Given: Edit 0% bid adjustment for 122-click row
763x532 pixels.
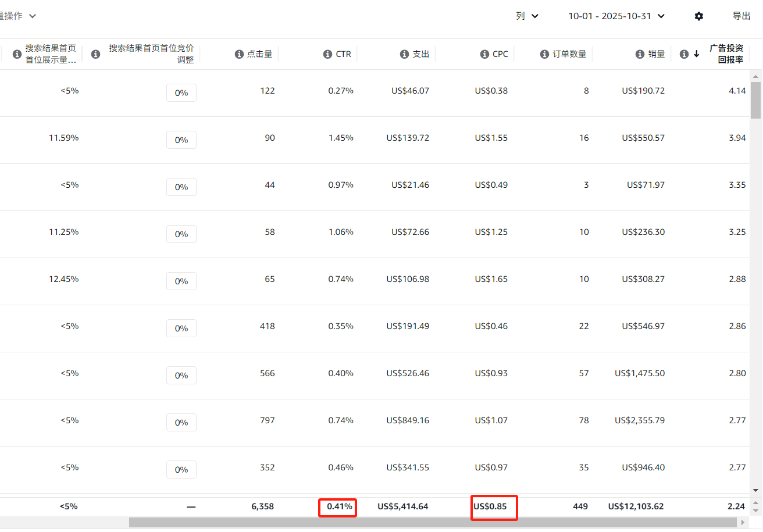Looking at the screenshot, I should click(x=181, y=93).
